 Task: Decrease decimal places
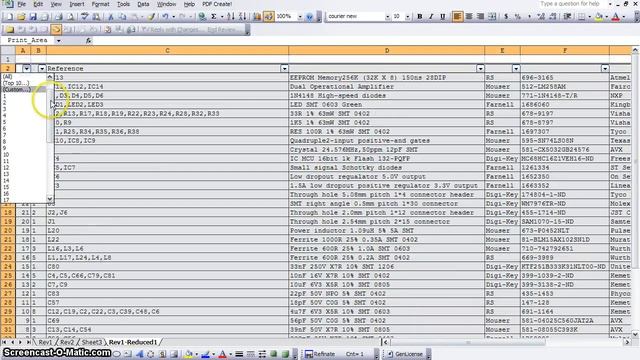(x=553, y=17)
